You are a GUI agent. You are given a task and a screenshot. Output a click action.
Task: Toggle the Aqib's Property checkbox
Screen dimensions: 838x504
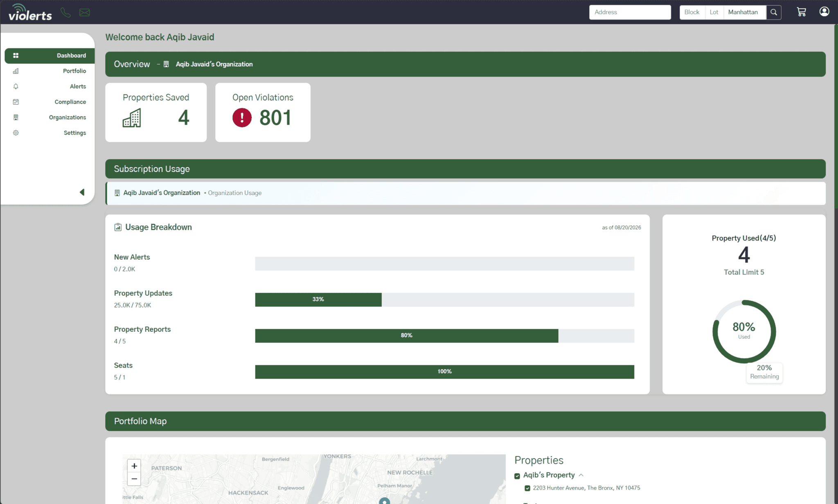click(517, 476)
